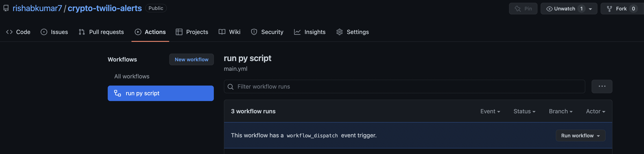644x154 pixels.
Task: Click the run py script page heading
Action: [247, 58]
